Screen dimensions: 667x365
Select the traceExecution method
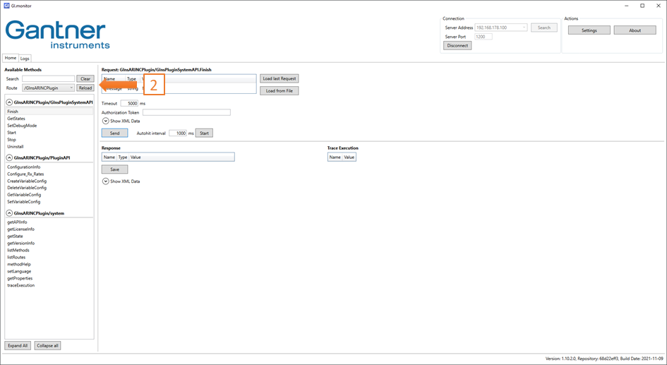click(x=21, y=285)
